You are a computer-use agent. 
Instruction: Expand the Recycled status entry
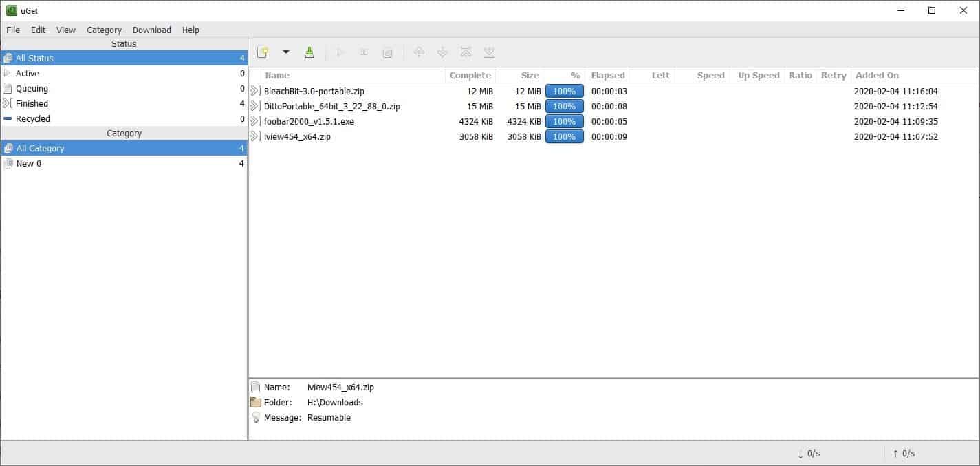pyautogui.click(x=32, y=118)
